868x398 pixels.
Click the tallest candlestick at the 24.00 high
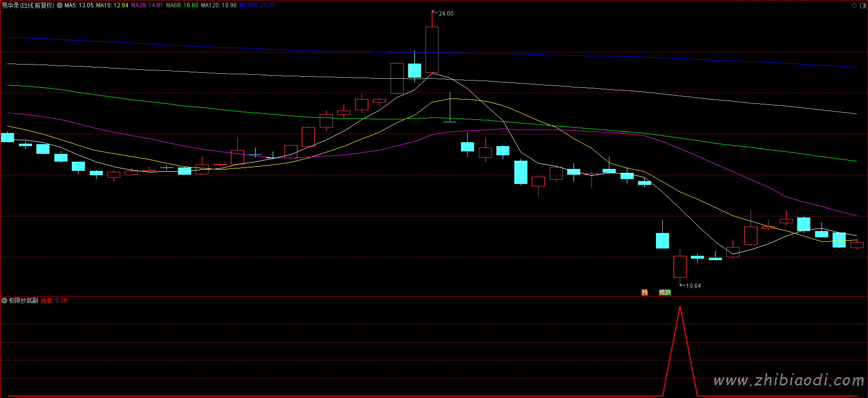click(x=432, y=50)
